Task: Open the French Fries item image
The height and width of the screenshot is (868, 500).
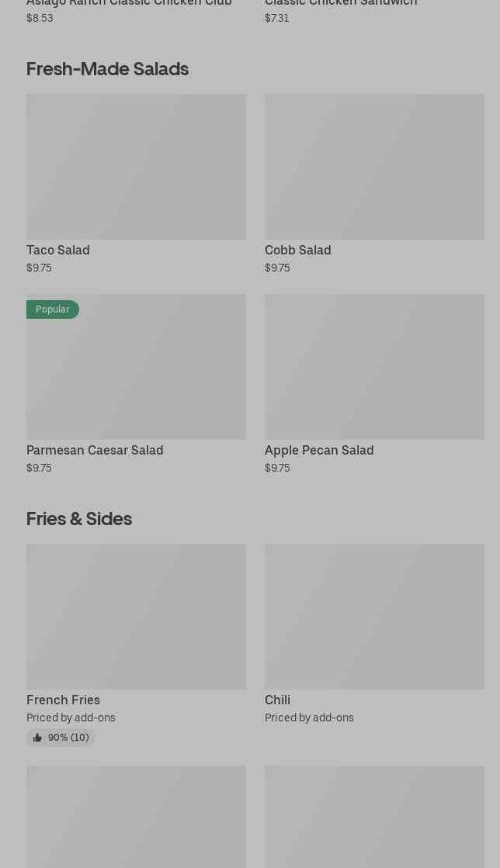Action: pos(136,617)
